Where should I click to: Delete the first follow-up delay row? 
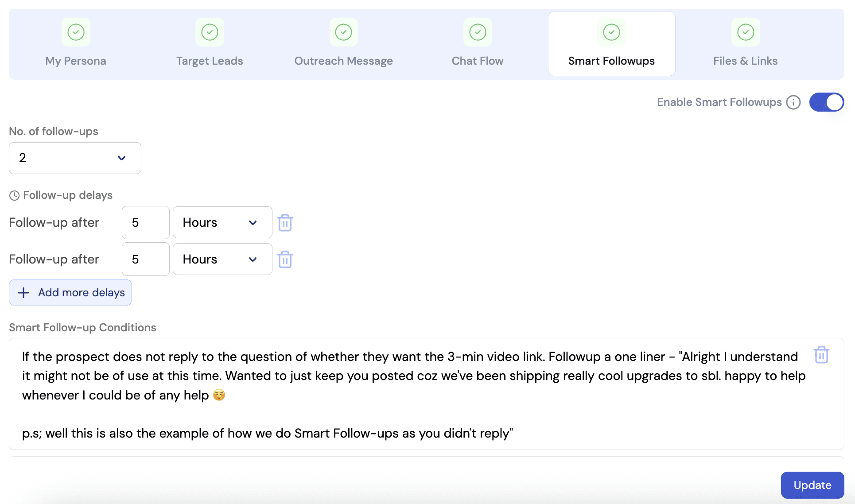click(285, 223)
